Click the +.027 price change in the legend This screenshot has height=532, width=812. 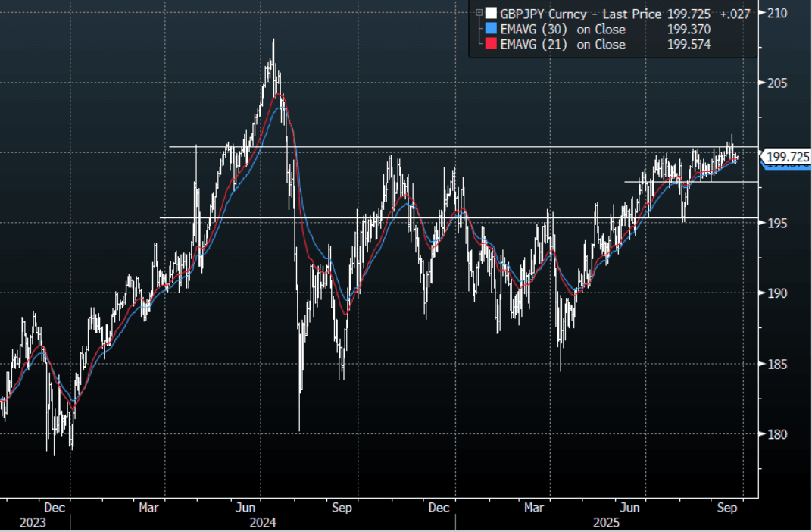pos(735,14)
